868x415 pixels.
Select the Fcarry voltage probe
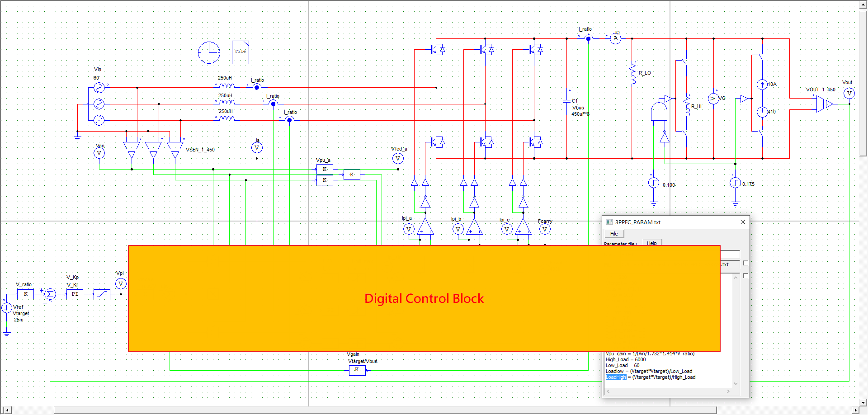pyautogui.click(x=545, y=229)
